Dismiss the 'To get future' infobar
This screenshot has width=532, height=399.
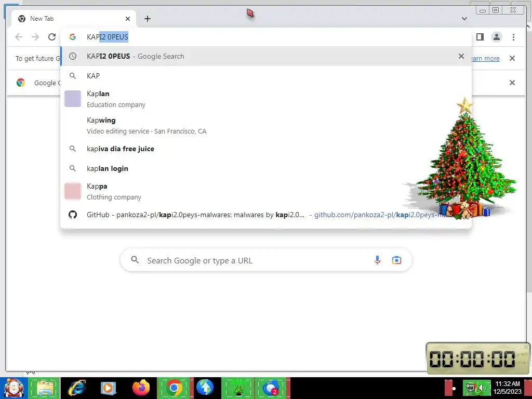click(512, 58)
